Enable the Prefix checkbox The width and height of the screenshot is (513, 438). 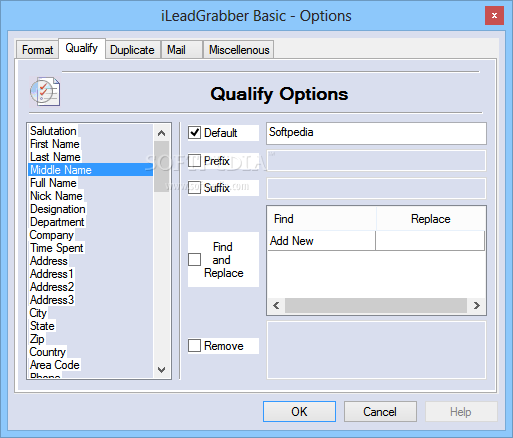[x=194, y=161]
